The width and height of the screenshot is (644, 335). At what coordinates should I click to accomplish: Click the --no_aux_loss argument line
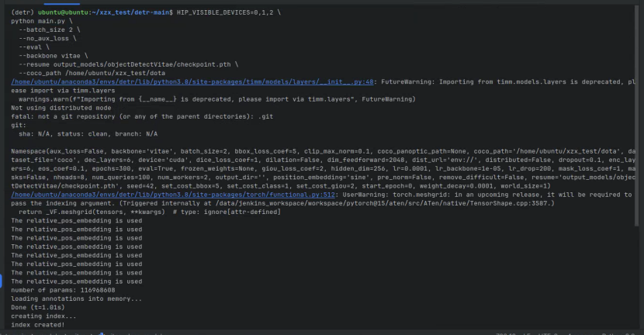click(47, 38)
